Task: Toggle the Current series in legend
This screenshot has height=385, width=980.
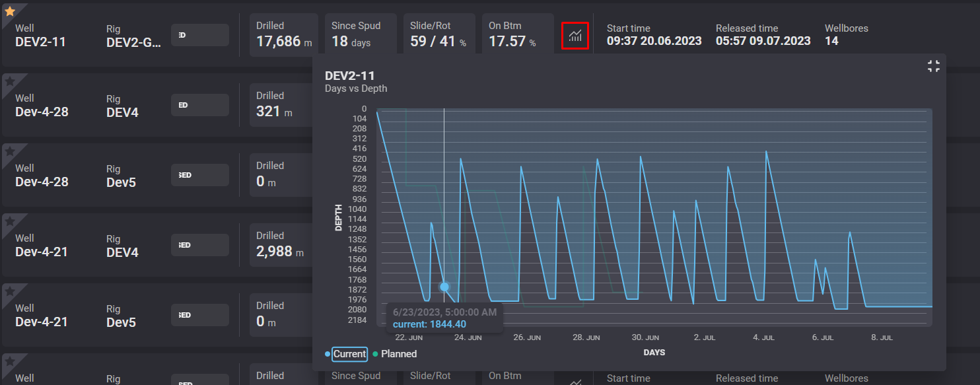Action: pos(349,354)
